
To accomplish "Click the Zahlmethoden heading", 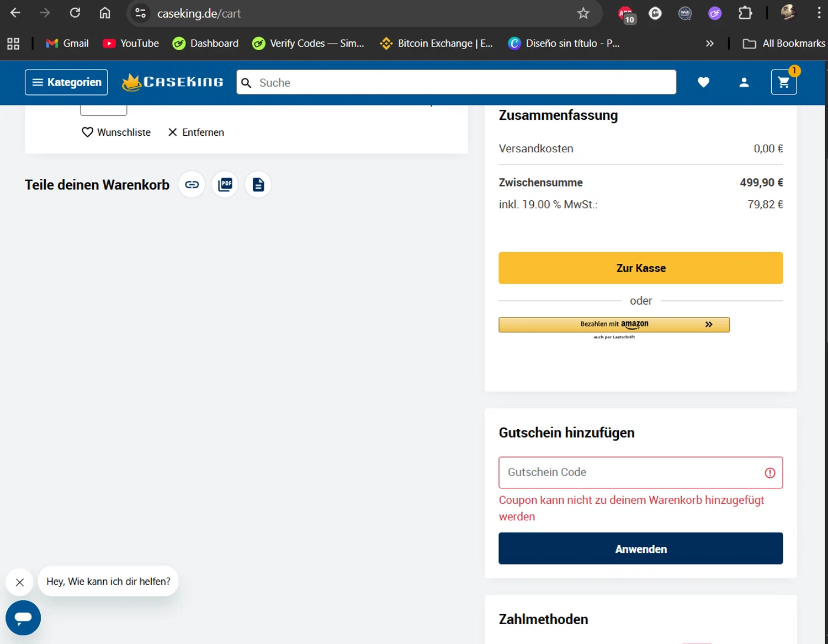I will [543, 619].
